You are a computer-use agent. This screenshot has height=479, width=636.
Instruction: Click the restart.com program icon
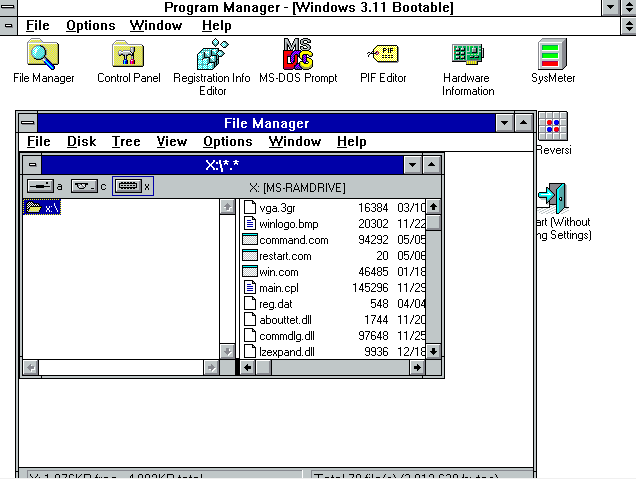click(x=250, y=256)
